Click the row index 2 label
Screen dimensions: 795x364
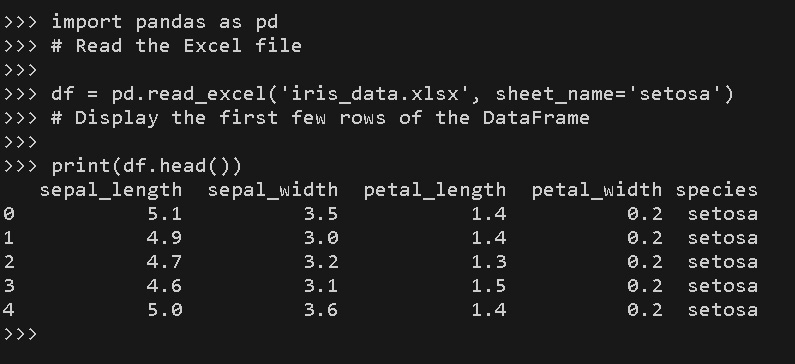click(x=9, y=262)
